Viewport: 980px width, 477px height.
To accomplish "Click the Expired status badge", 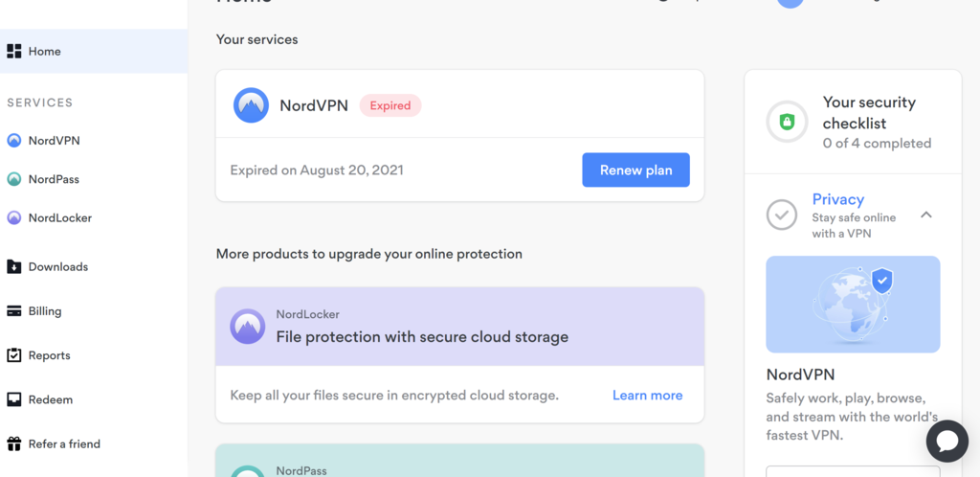I will [x=390, y=105].
